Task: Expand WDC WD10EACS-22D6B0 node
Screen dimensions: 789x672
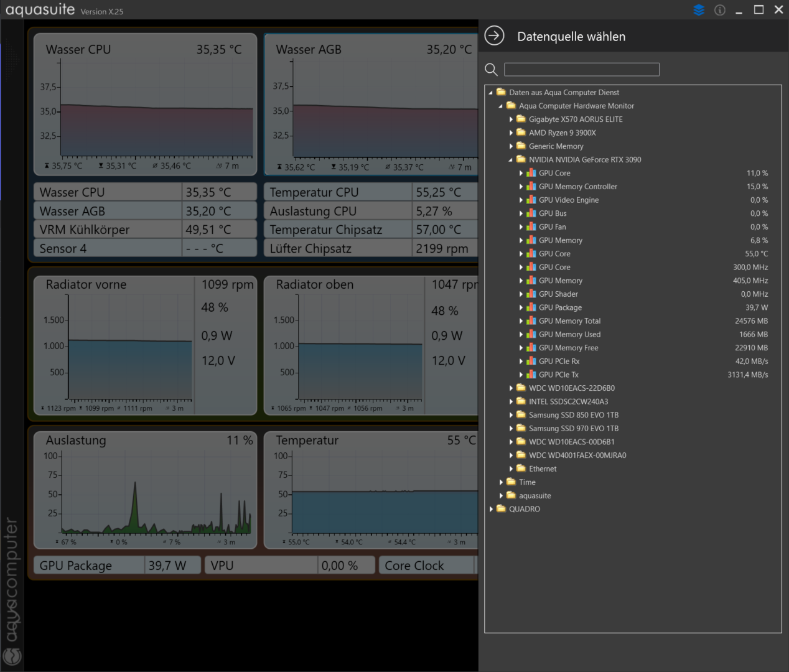Action: click(x=511, y=388)
